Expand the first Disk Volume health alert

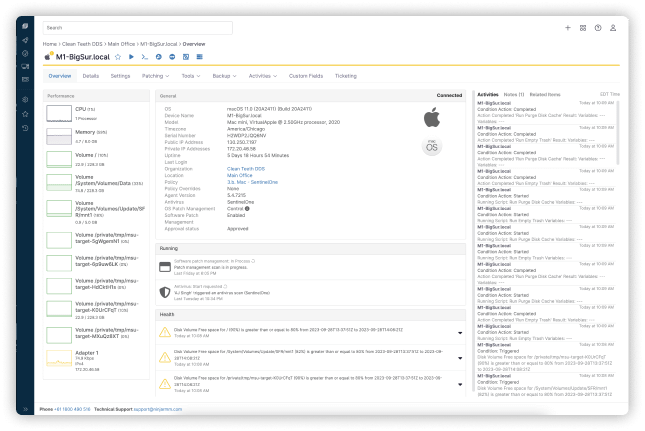point(460,333)
